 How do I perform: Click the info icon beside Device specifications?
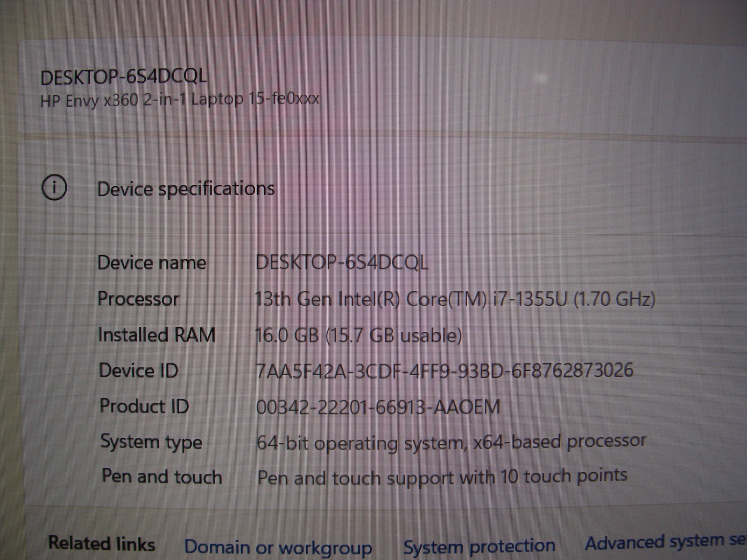[54, 188]
